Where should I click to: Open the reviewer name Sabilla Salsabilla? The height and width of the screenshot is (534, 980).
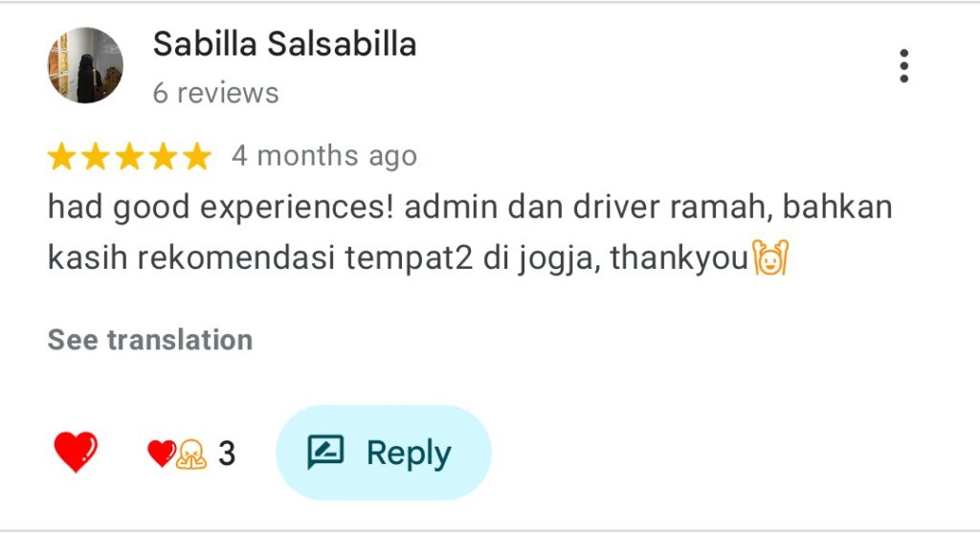tap(284, 44)
